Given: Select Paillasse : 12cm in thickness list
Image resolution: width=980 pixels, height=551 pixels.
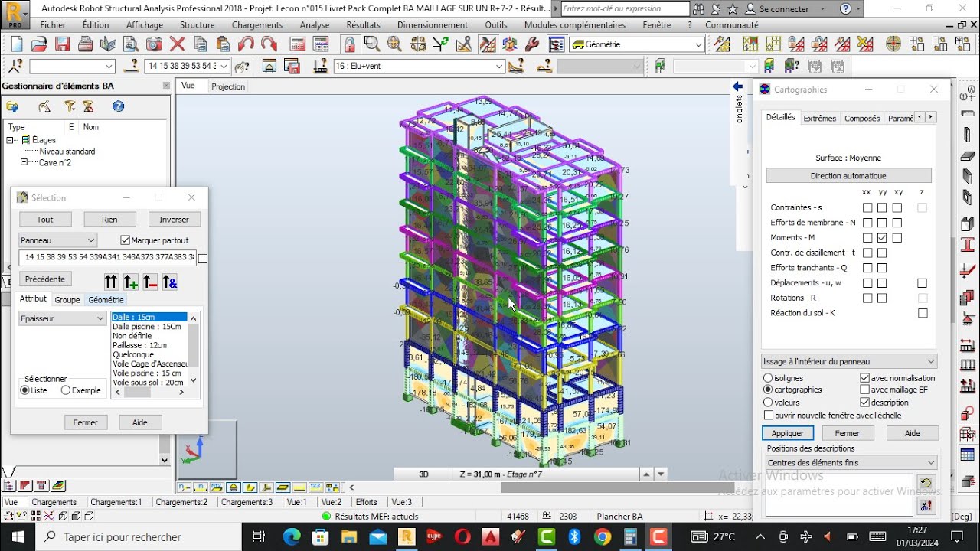Looking at the screenshot, I should [x=139, y=345].
